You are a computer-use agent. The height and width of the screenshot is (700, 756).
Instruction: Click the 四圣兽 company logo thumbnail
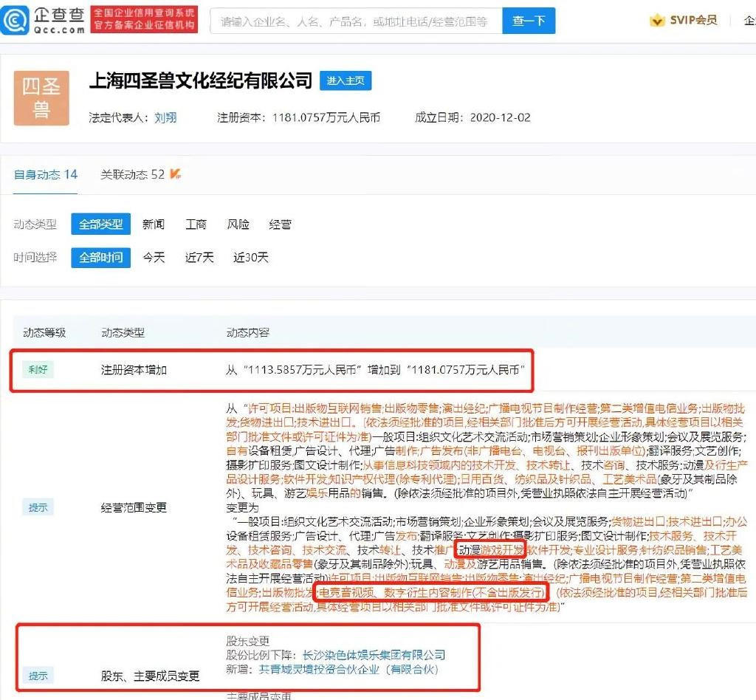[x=41, y=98]
